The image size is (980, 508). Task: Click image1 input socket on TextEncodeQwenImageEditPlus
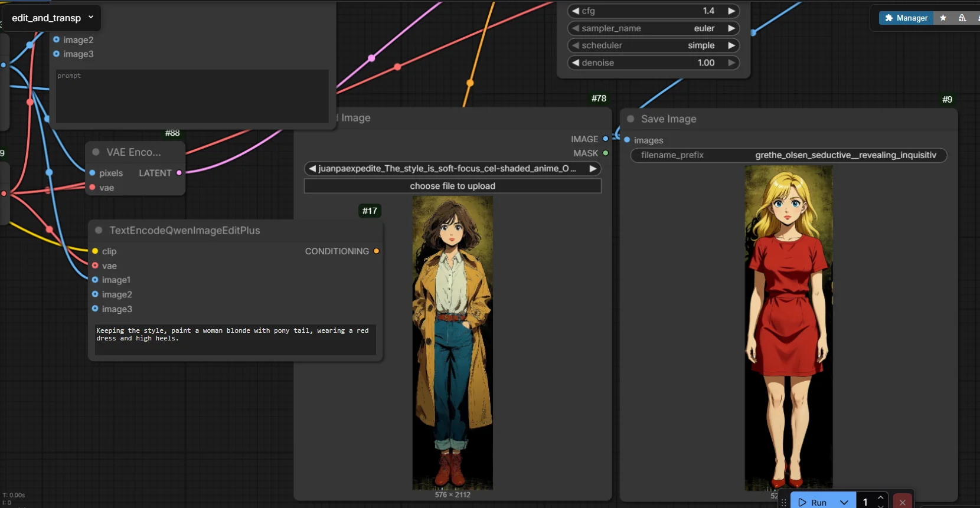(94, 280)
